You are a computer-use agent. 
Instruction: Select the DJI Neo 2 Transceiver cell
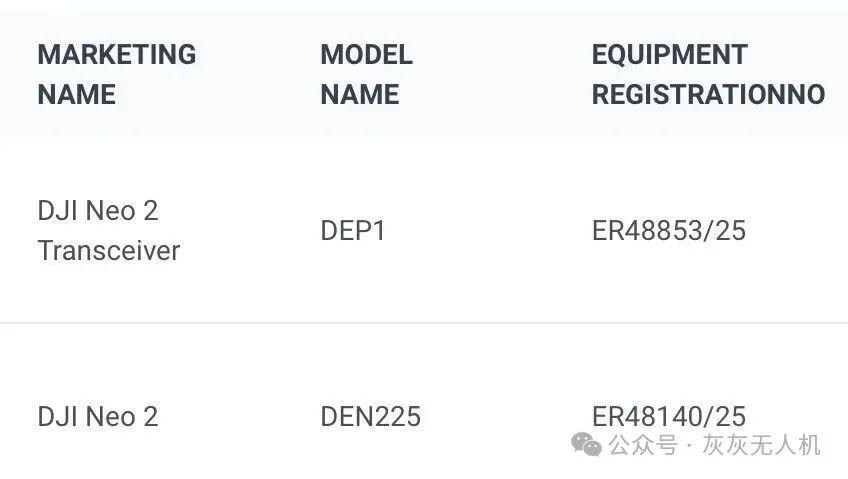pos(108,231)
